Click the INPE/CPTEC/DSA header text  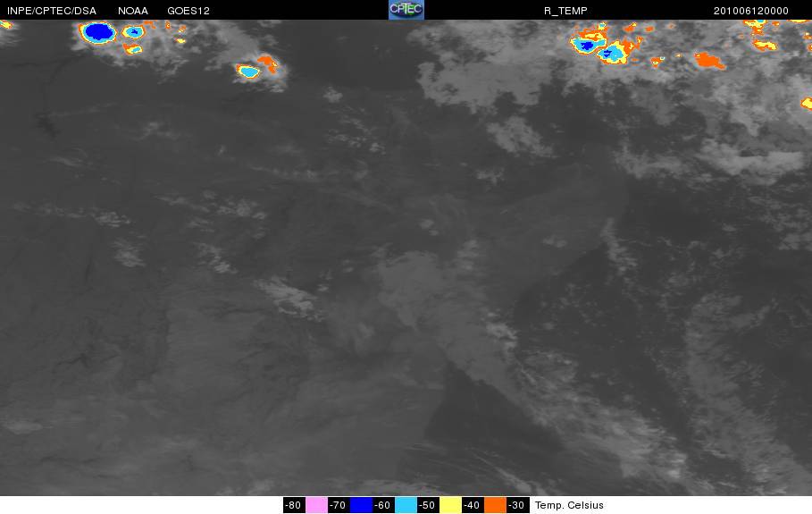tap(52, 11)
